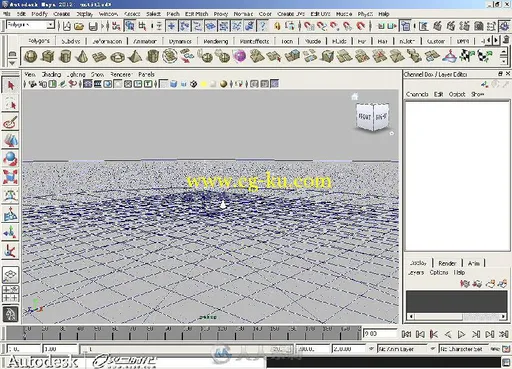Select the arrow Select tool in toolbox

(10, 86)
